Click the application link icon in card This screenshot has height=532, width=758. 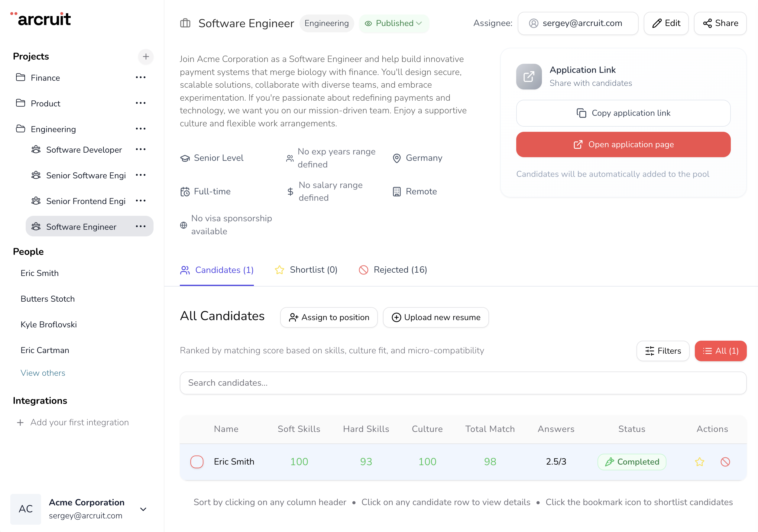[x=529, y=76]
